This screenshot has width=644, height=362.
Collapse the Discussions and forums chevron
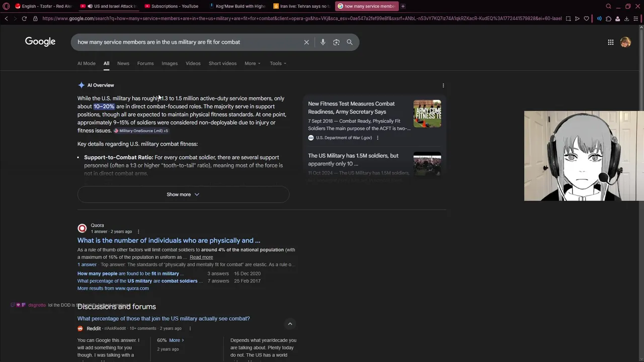coord(290,324)
